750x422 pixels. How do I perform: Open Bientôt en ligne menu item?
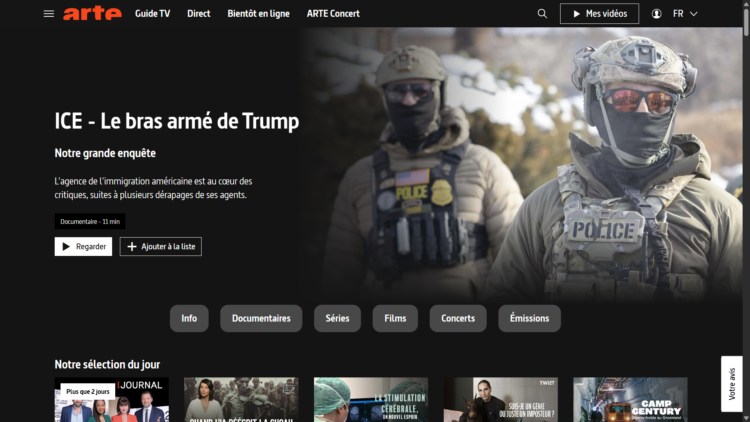258,14
